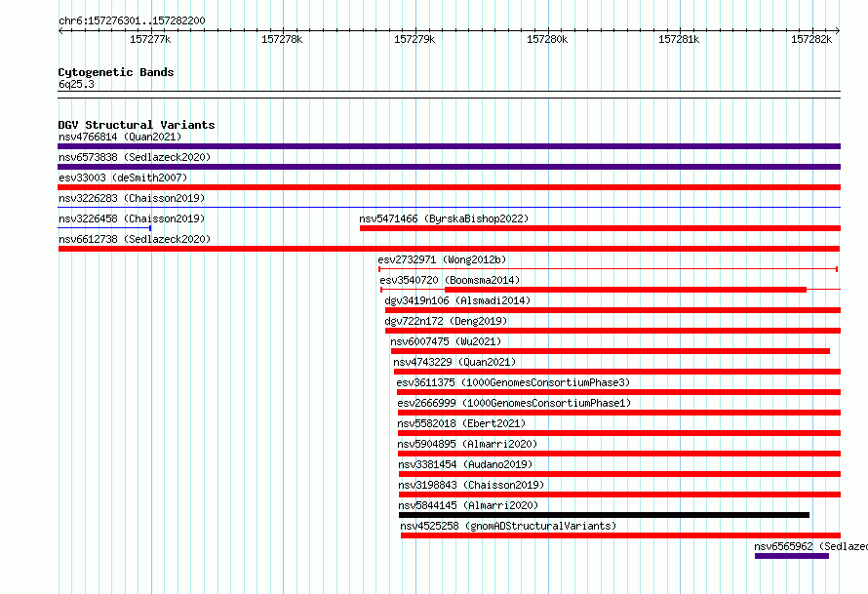
Task: Select the nsv5471466 red variant bar
Action: coord(600,228)
